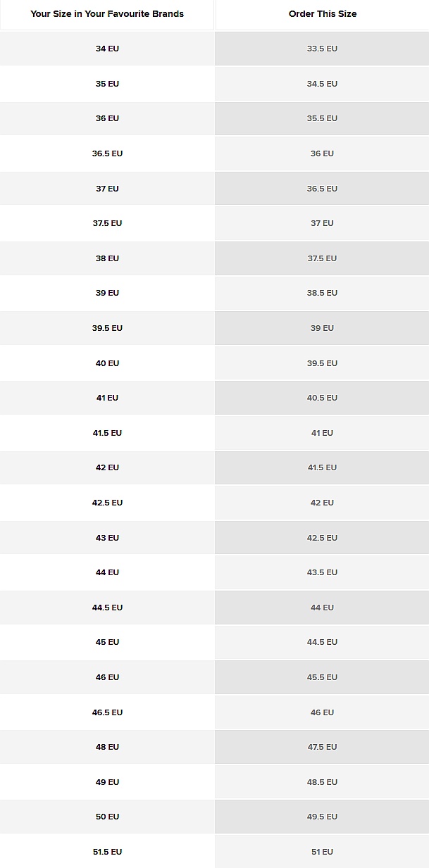Select the 38.5 EU order size cell

coord(322,293)
